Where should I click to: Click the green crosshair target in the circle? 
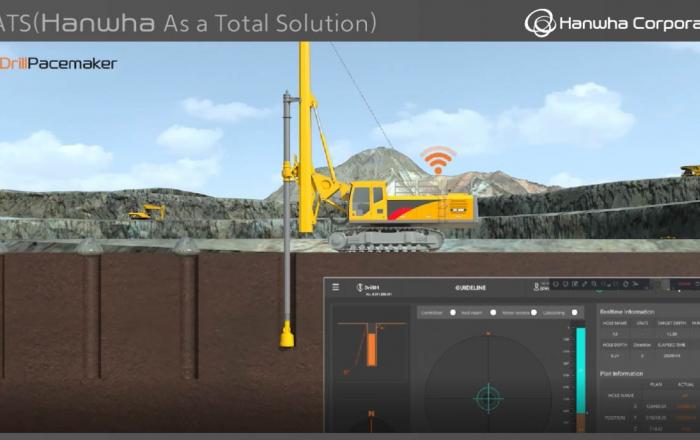[x=488, y=398]
